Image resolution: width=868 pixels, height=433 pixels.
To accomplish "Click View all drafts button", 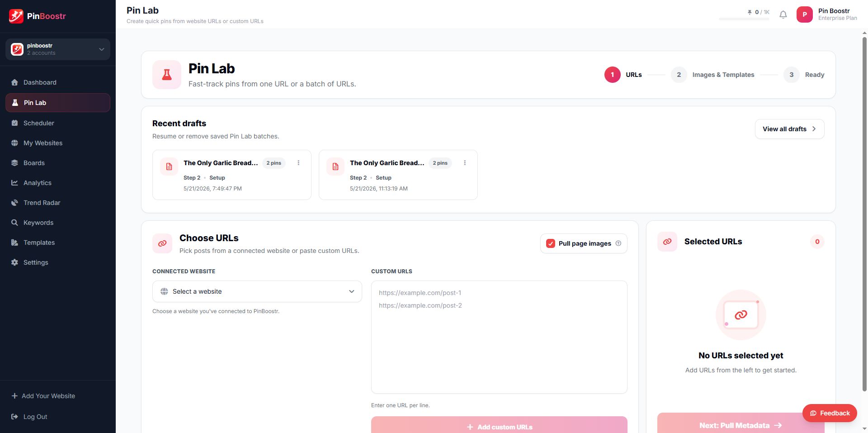I will pos(790,129).
